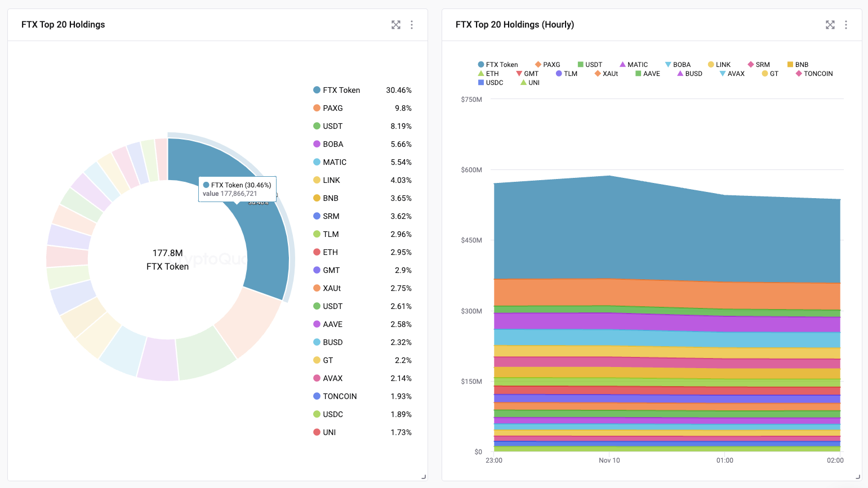Toggle SRM entry in pie legend
868x488 pixels.
tap(326, 216)
